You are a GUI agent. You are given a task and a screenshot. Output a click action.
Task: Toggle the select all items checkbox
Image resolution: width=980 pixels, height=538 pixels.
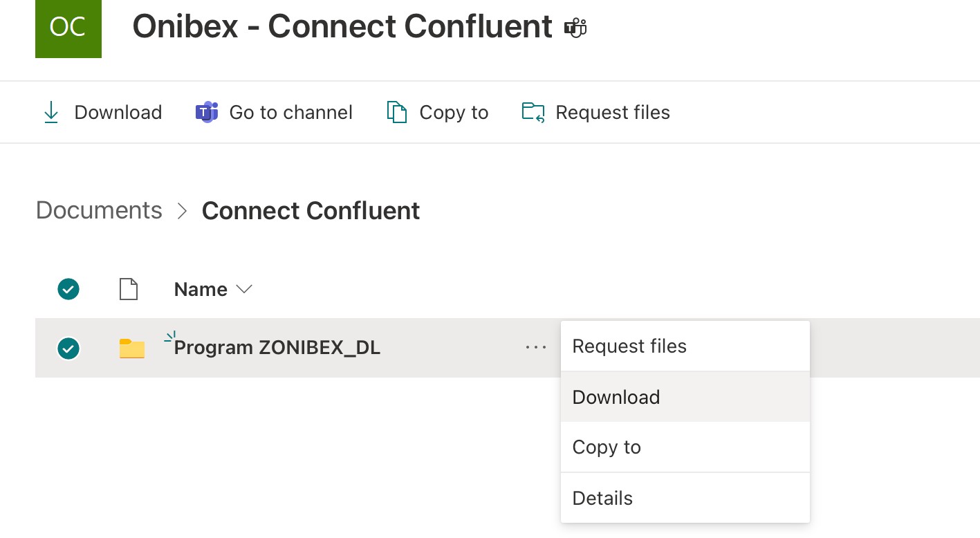(x=68, y=289)
